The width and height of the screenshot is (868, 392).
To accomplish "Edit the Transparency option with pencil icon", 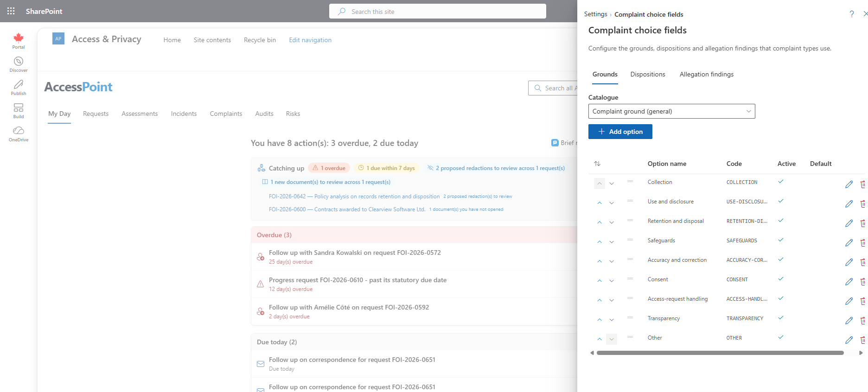I will (849, 321).
